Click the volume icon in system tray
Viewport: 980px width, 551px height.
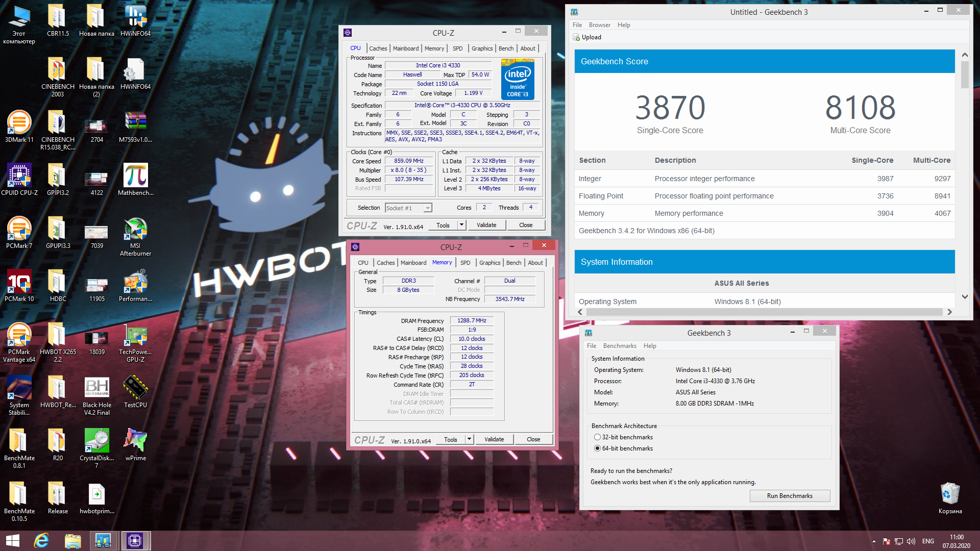(x=911, y=541)
